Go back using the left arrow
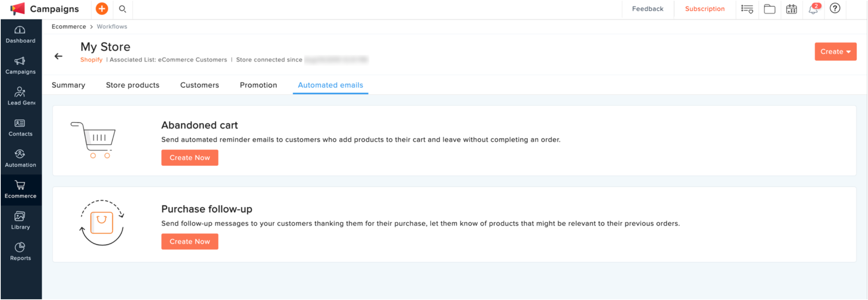Image resolution: width=868 pixels, height=300 pixels. click(x=58, y=56)
